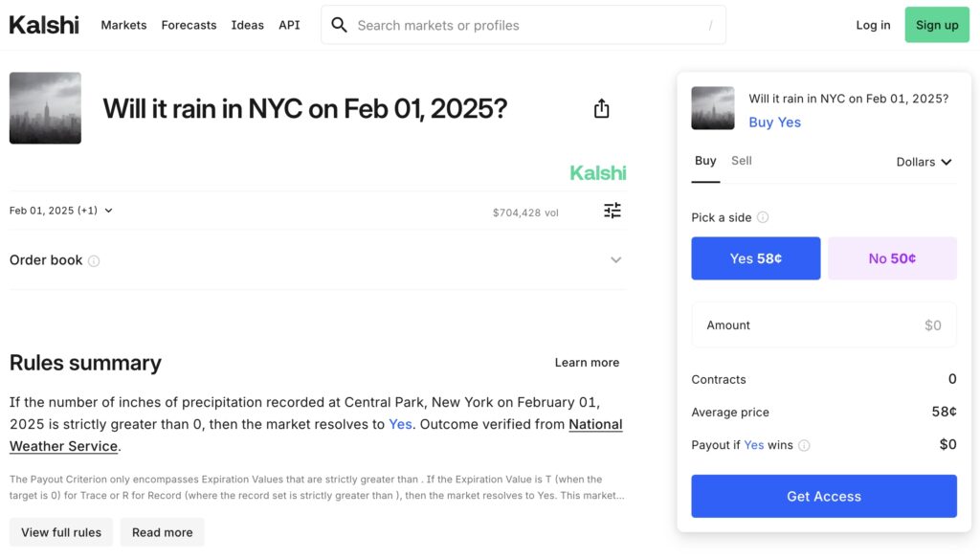Open the chart settings sliders icon
The height and width of the screenshot is (559, 980).
(612, 211)
